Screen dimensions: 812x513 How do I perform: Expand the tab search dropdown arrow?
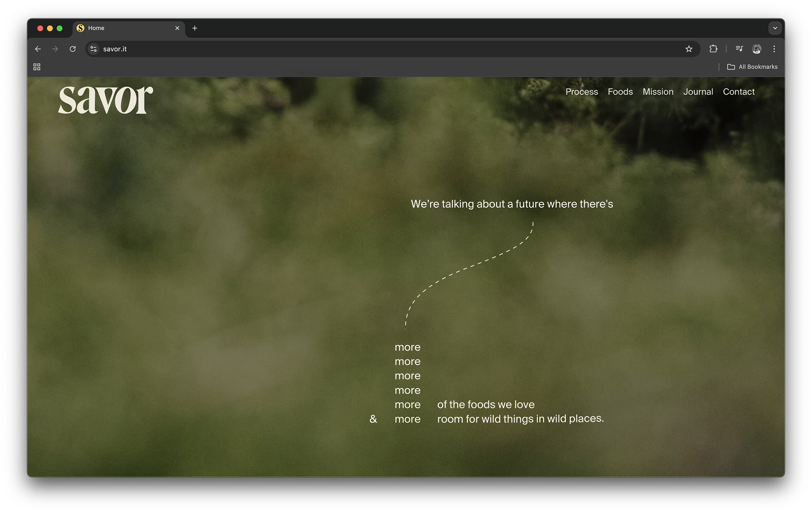click(x=775, y=28)
